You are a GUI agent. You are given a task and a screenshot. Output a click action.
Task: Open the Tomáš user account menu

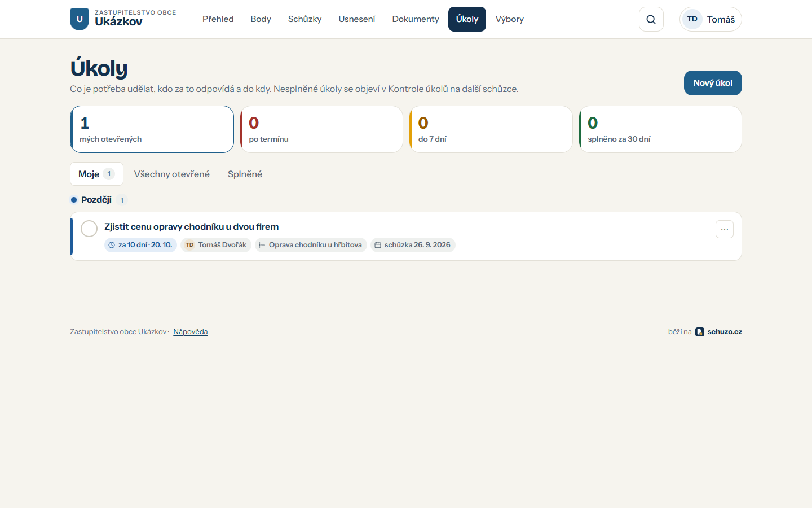[710, 19]
